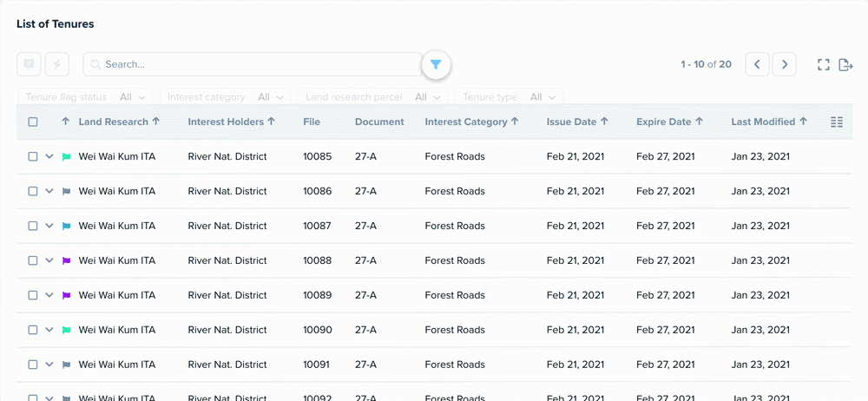868x401 pixels.
Task: Click the Search input field
Action: (253, 64)
